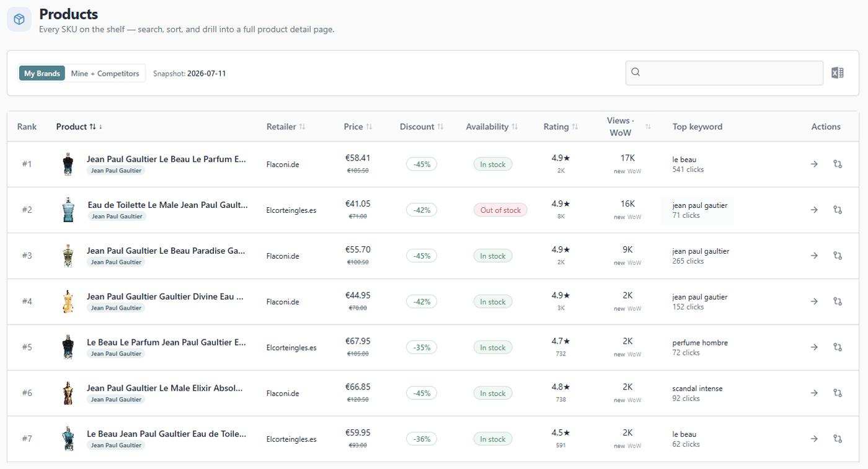Open Jean Paul Gaultier Le Beau Le Parfum product
Screen dimensions: 868x469
(166, 159)
